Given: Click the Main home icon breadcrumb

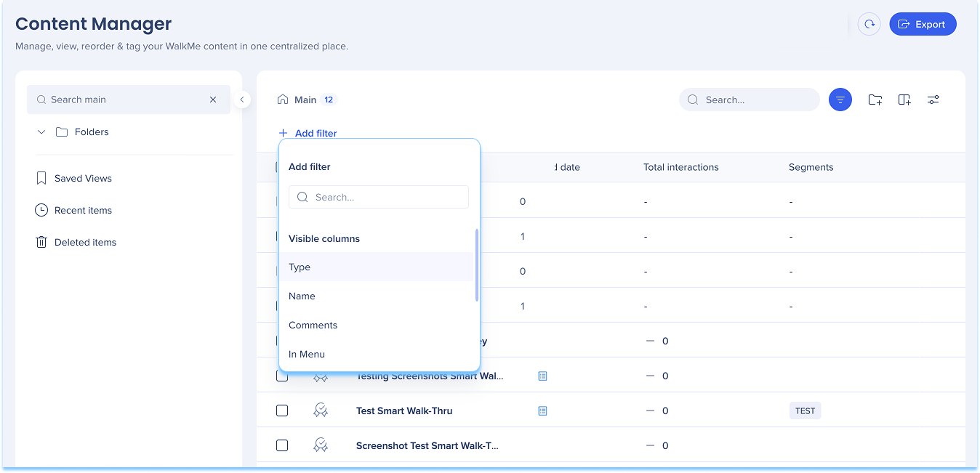Looking at the screenshot, I should (283, 100).
